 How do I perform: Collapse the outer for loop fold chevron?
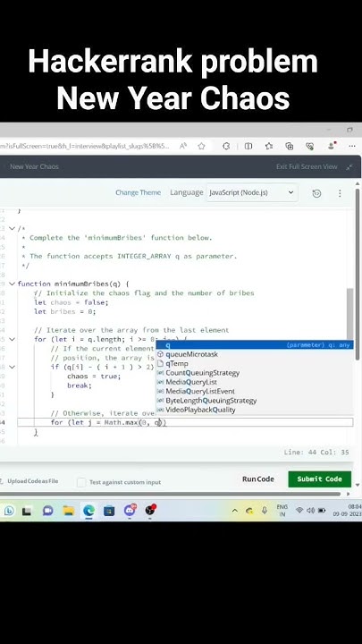[x=13, y=339]
